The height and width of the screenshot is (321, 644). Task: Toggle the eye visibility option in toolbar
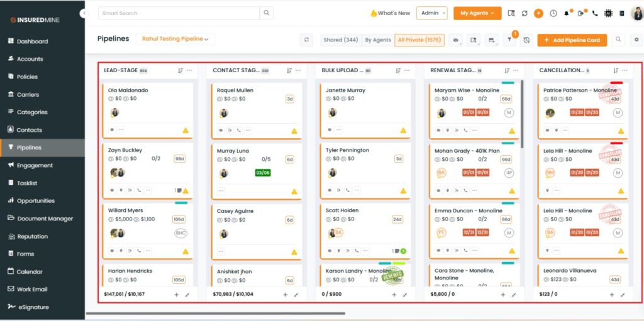click(x=456, y=40)
